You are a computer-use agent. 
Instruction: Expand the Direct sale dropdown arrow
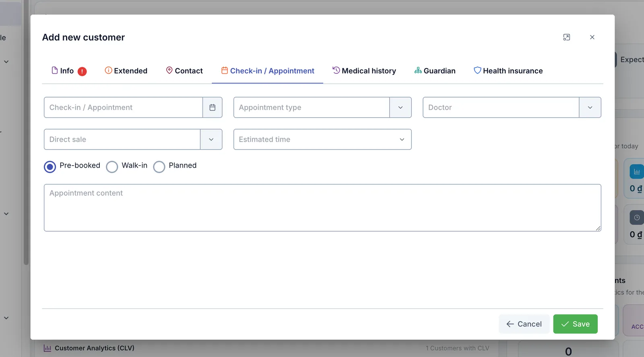[x=211, y=139]
